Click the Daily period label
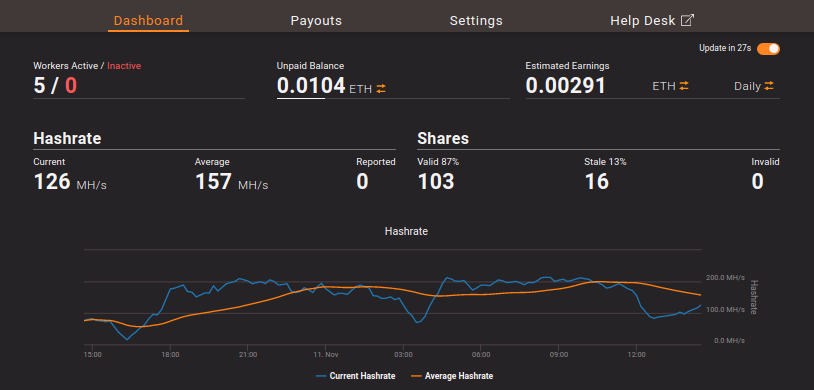This screenshot has width=814, height=390. (747, 87)
